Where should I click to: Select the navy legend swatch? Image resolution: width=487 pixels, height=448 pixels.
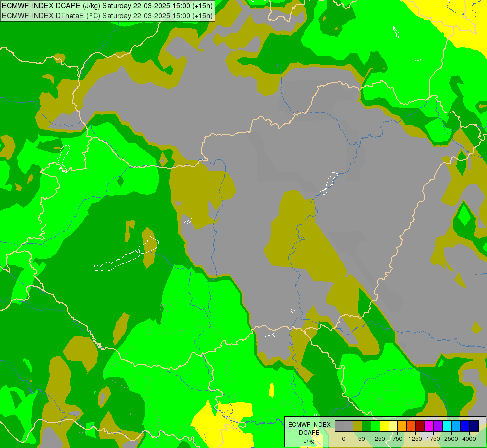click(474, 426)
